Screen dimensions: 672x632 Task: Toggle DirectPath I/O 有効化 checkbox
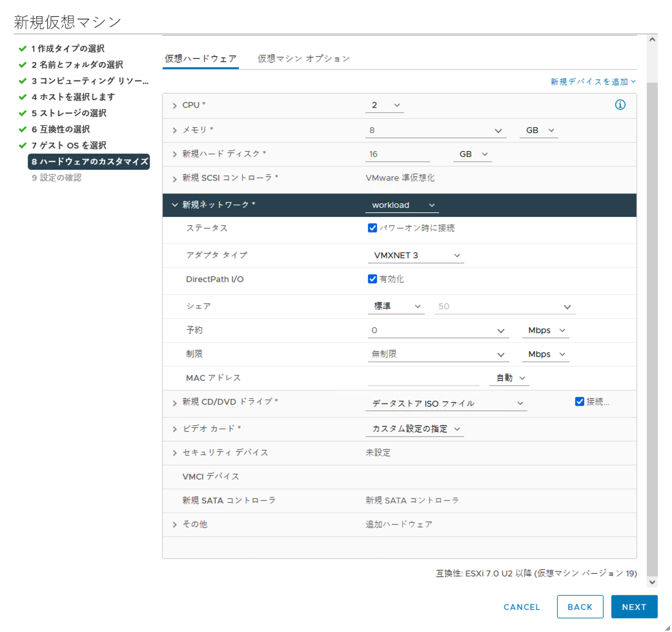372,279
